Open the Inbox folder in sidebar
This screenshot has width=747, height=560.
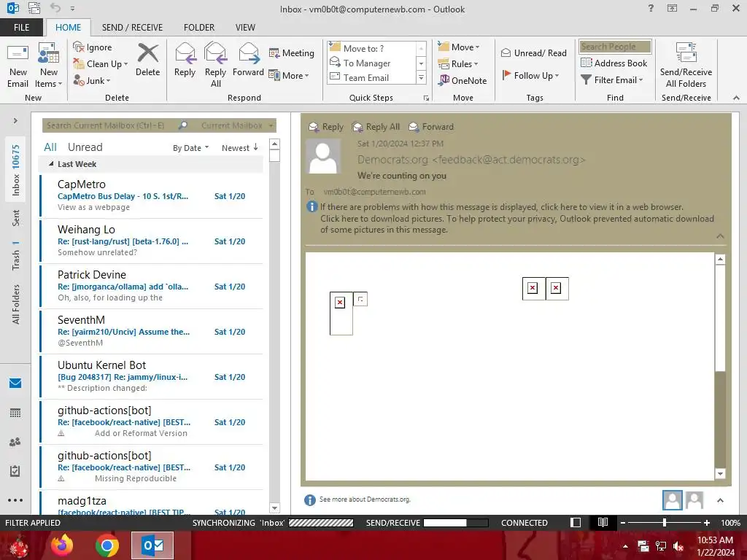[16, 170]
